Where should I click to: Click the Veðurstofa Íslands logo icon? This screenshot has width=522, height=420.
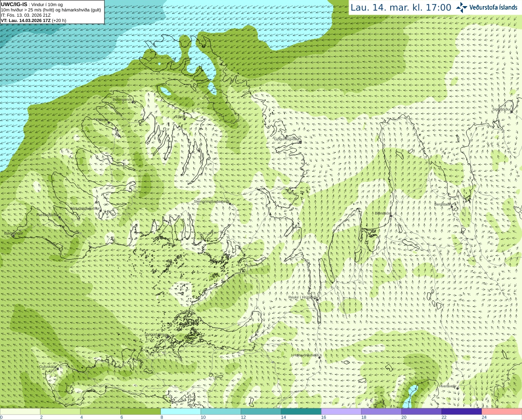click(x=462, y=7)
